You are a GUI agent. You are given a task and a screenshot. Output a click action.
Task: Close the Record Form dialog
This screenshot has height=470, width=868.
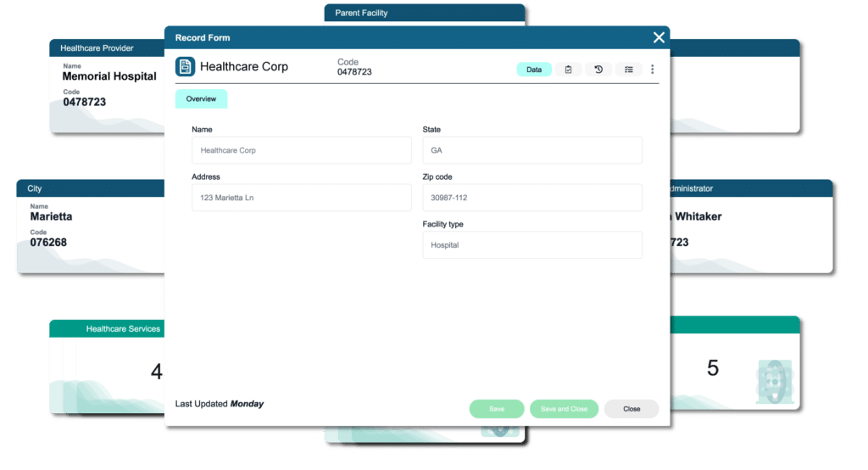[x=658, y=37]
